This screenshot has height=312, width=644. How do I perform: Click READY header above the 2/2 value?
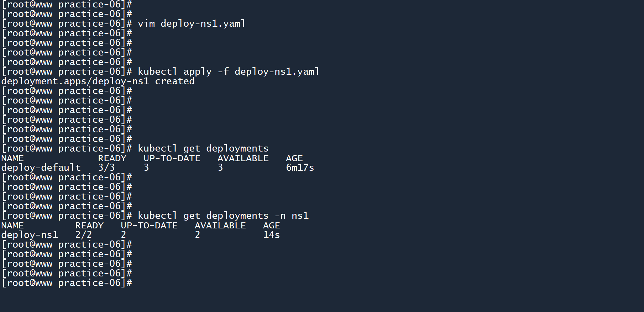click(x=89, y=226)
